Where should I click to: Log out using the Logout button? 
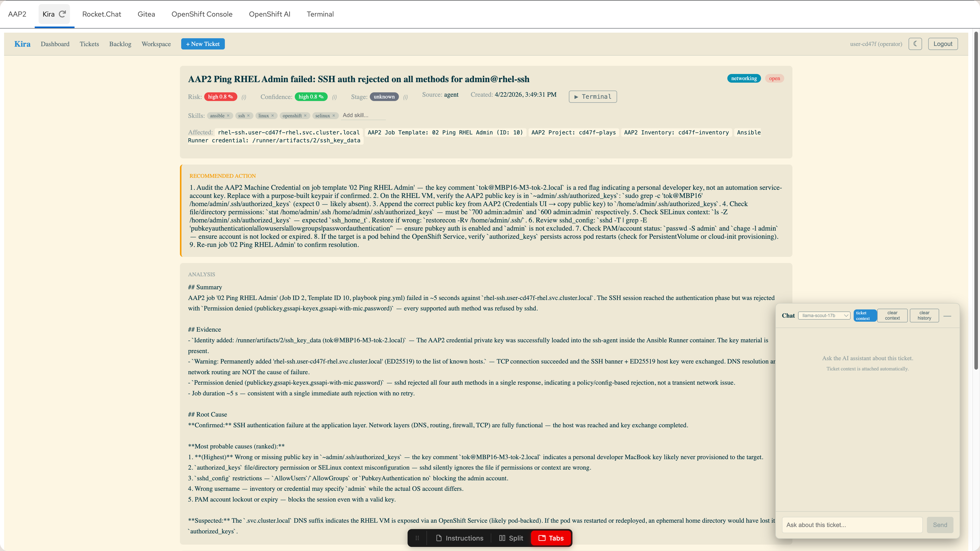[x=943, y=44]
